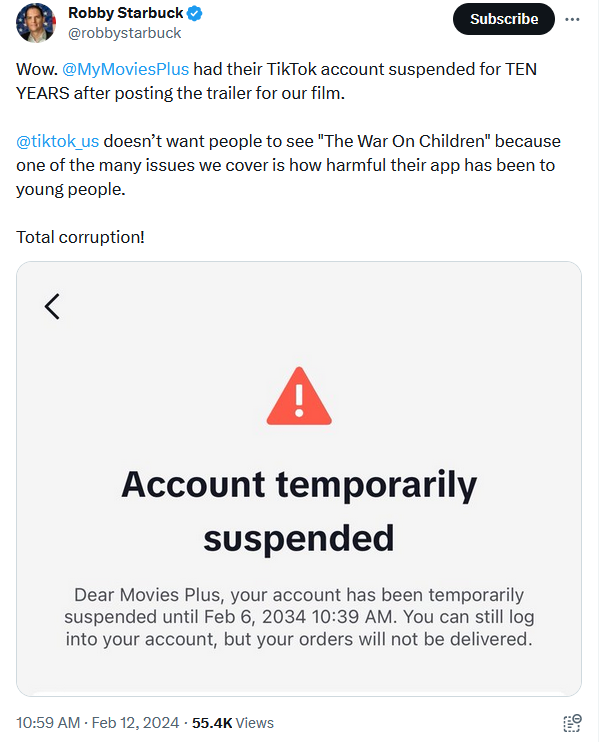Image resolution: width=603 pixels, height=742 pixels.
Task: Click the blue verified checkmark badge
Action: 194,13
